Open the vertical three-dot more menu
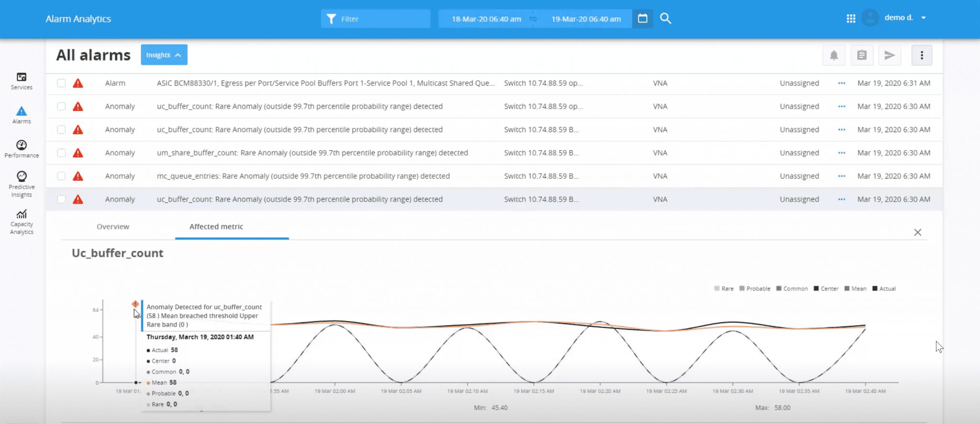The height and width of the screenshot is (424, 980). 922,55
